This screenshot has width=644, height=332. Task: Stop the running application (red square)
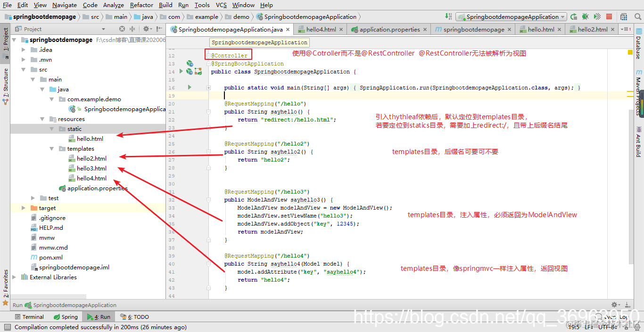click(609, 16)
